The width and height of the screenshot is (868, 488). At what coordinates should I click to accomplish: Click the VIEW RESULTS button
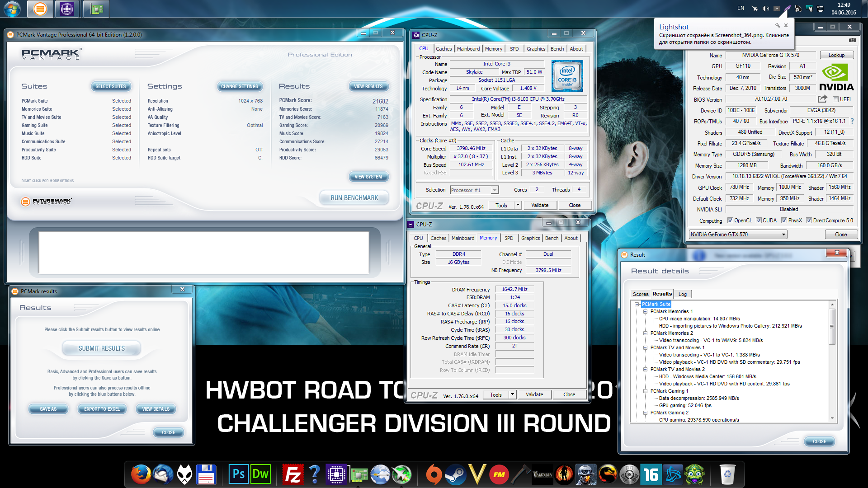pos(368,86)
